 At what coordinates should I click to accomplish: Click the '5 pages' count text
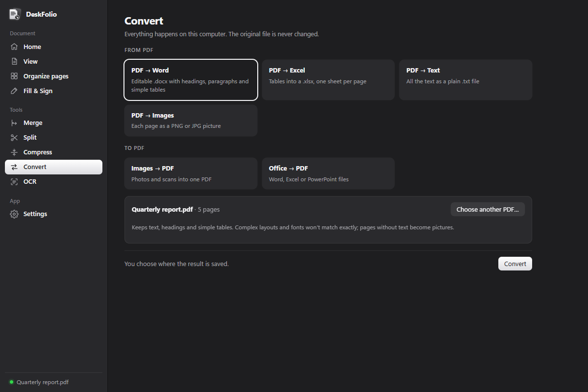[209, 209]
